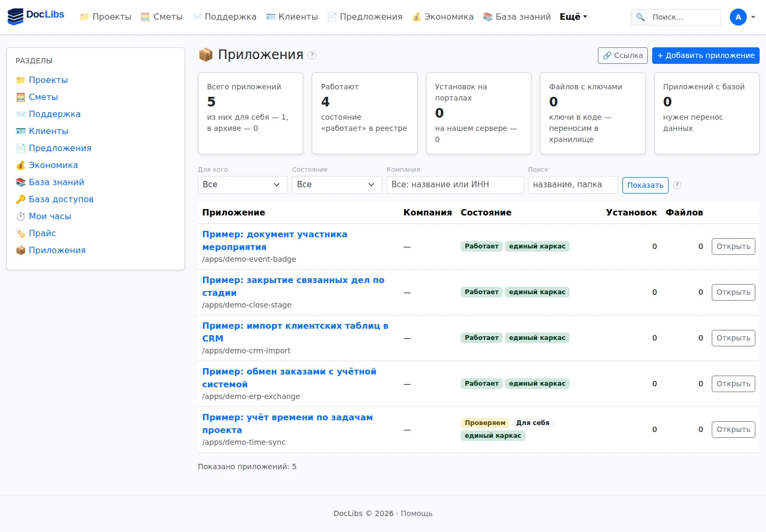This screenshot has height=532, width=766.
Task: Click the books icon beside База знаний in sidebar
Action: pyautogui.click(x=21, y=182)
